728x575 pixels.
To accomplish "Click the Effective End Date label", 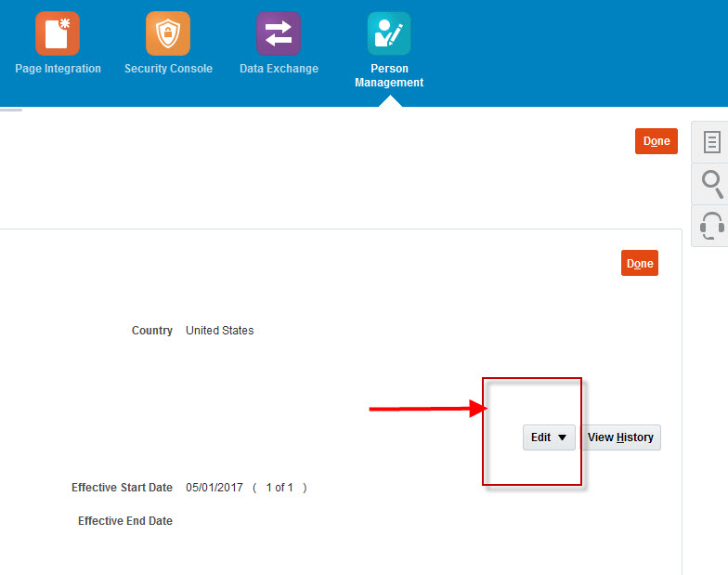I will coord(124,521).
